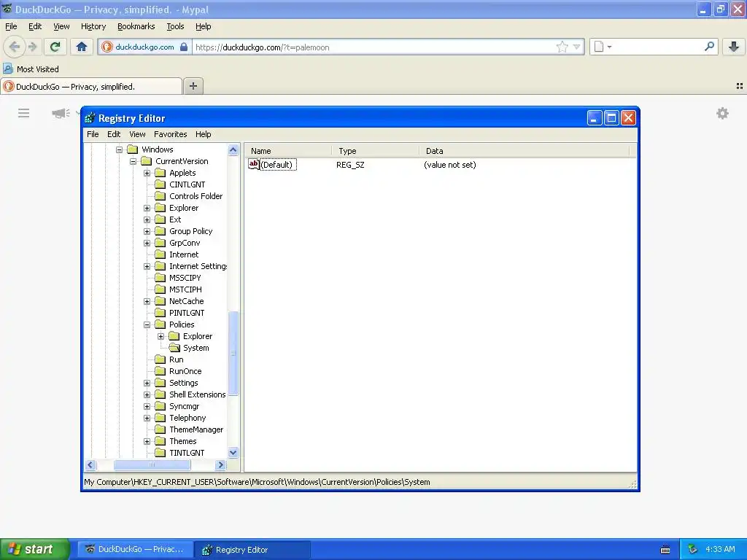This screenshot has height=560, width=747.
Task: Select the Run registry key
Action: coord(176,359)
